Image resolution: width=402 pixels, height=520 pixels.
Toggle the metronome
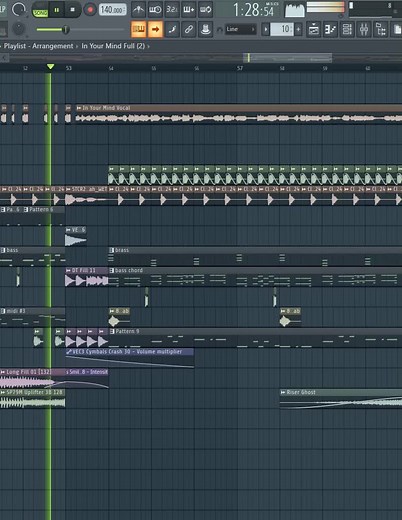point(138,10)
